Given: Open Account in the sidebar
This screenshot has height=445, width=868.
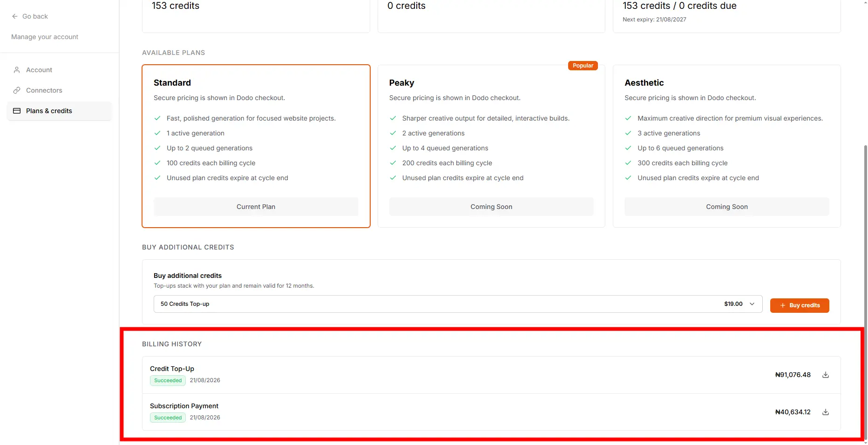Looking at the screenshot, I should pos(59,70).
